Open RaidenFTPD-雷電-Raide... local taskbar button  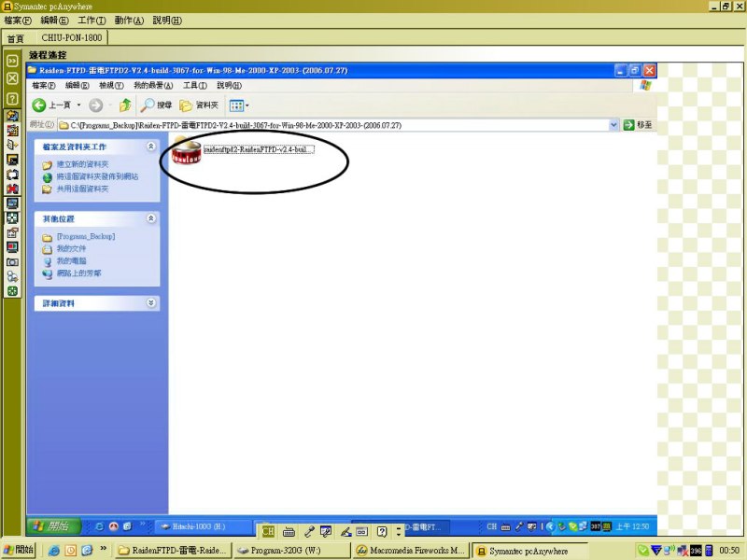(x=174, y=550)
